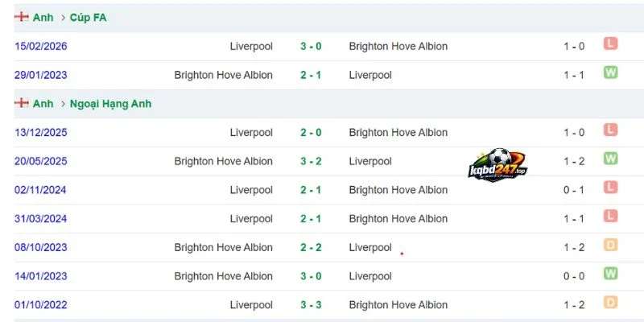The width and height of the screenshot is (644, 322).
Task: Open the 2 - 2 score on 08/10/2023
Action: 311,248
